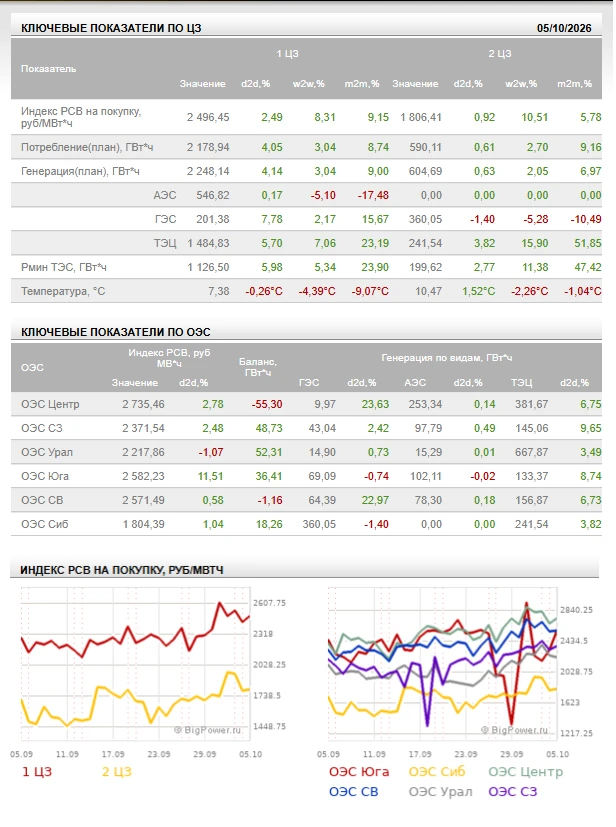Click the temperature change 1,52°C

478,291
